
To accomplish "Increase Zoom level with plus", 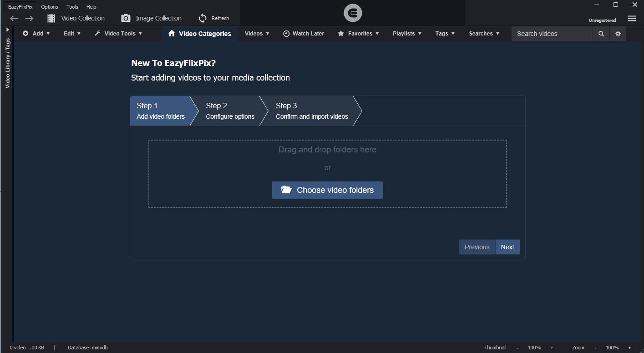I will [x=629, y=348].
